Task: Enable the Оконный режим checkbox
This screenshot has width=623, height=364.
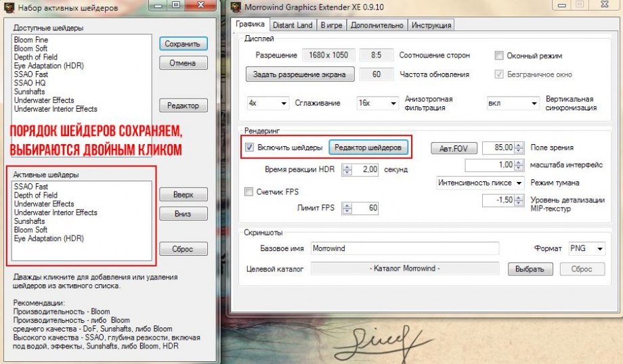Action: pos(499,55)
